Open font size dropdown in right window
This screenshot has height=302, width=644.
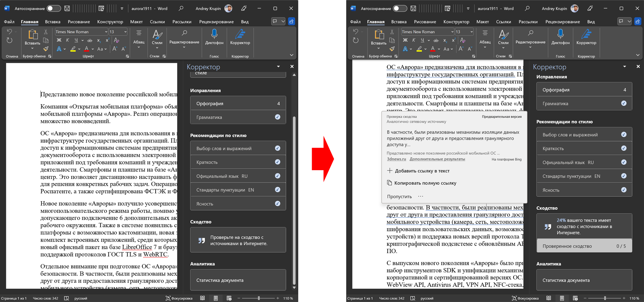tap(471, 32)
